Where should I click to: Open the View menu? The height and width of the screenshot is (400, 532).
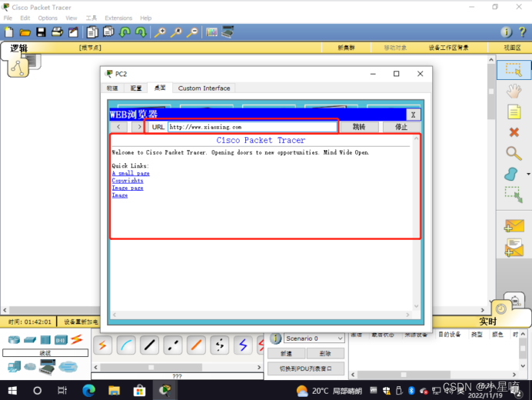tap(71, 18)
